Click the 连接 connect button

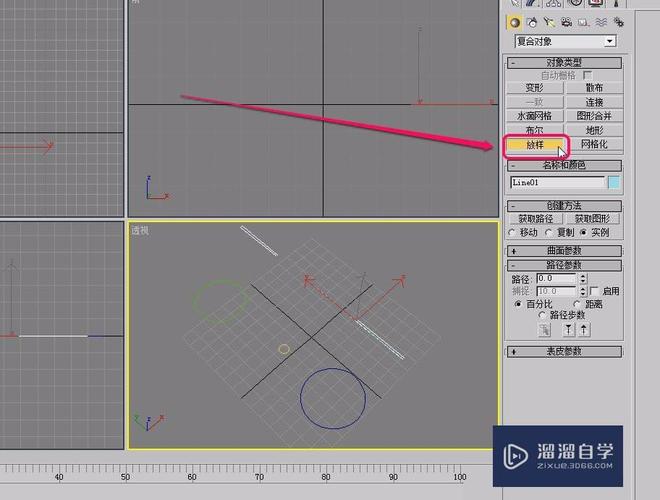click(594, 102)
